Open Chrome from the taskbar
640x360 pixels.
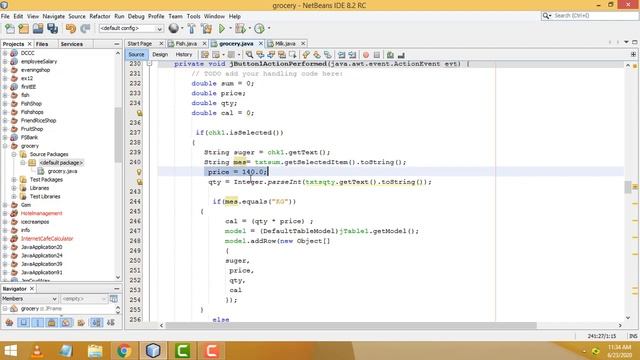(x=123, y=351)
